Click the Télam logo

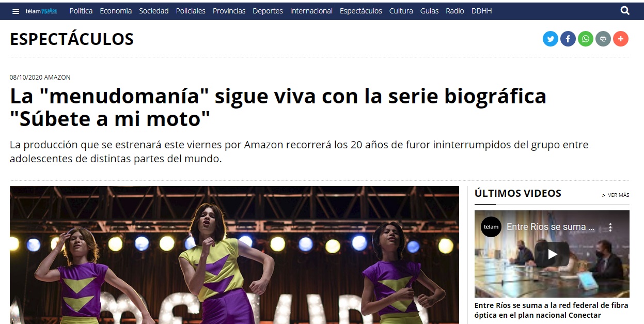pos(41,11)
